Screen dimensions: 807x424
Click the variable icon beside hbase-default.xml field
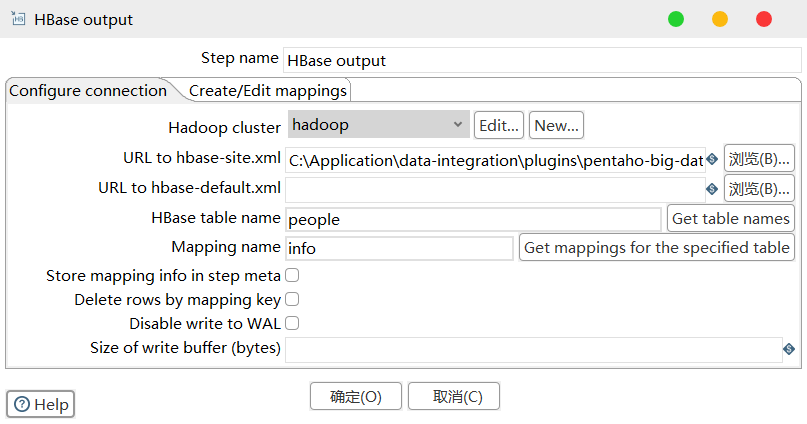(712, 189)
